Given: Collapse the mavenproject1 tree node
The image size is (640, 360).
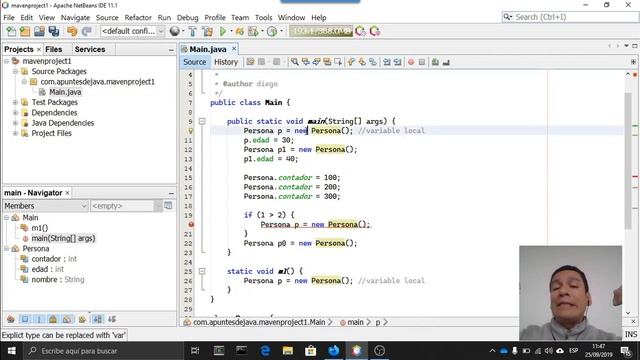Looking at the screenshot, I should [x=7, y=61].
